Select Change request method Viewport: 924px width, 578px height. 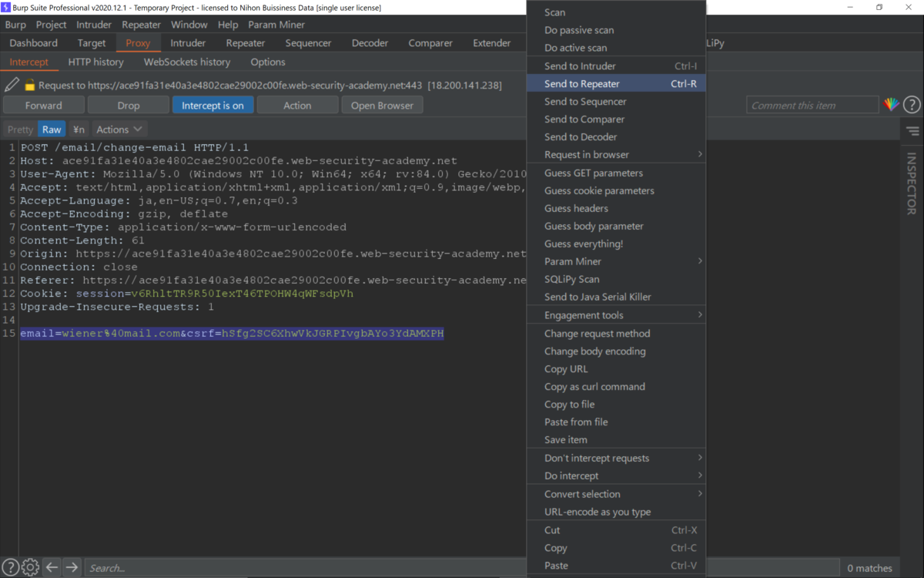[x=616, y=333]
